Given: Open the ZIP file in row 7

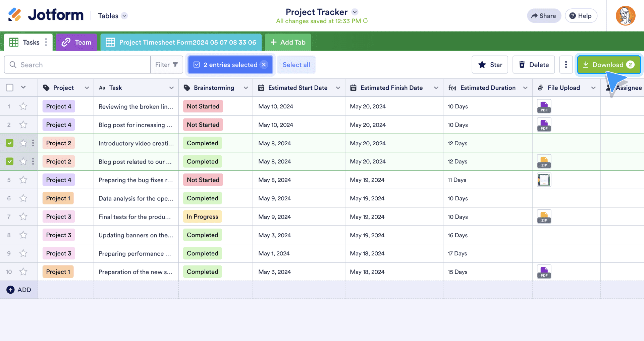Looking at the screenshot, I should [x=544, y=217].
